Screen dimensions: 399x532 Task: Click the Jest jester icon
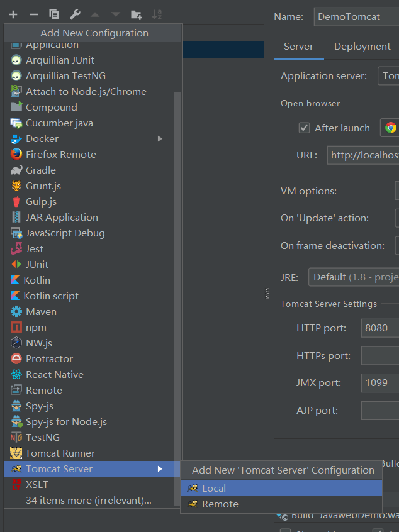click(16, 248)
